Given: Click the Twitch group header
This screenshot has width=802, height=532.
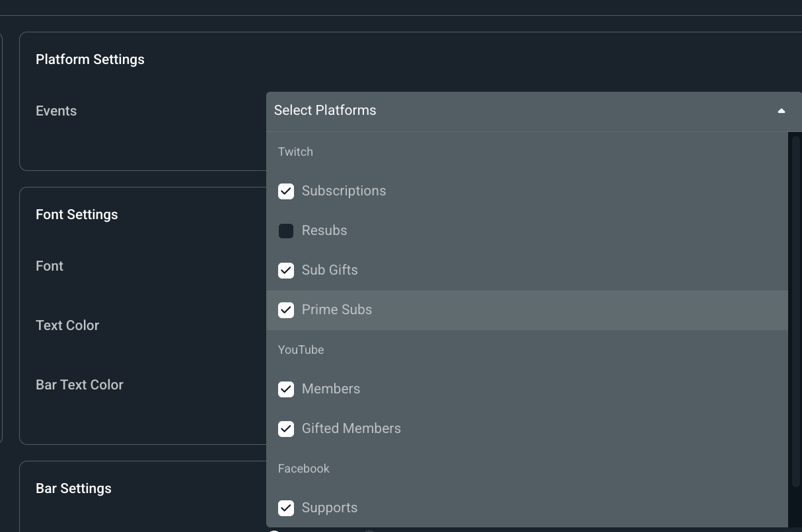Looking at the screenshot, I should point(295,152).
